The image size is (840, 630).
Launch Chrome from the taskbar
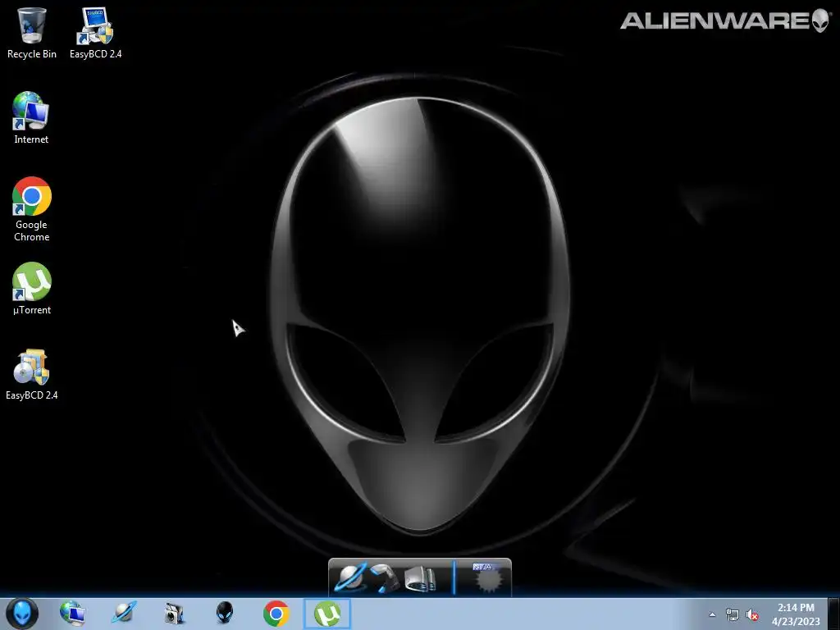[276, 614]
